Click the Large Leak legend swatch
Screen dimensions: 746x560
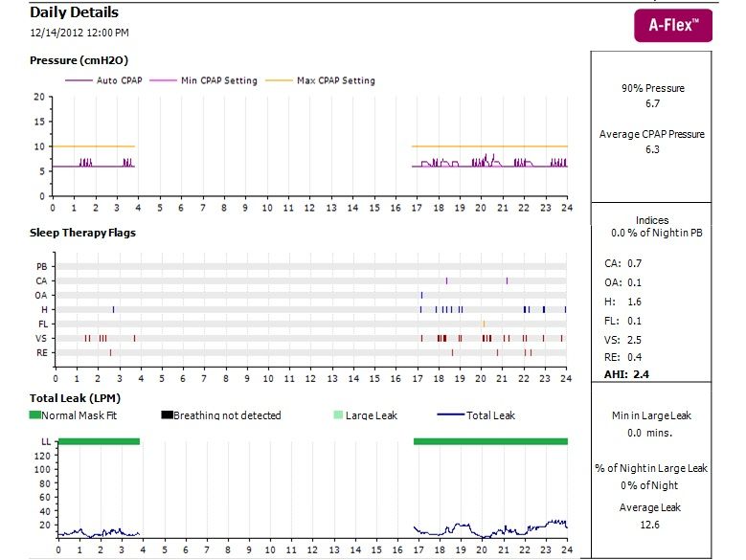pos(338,415)
